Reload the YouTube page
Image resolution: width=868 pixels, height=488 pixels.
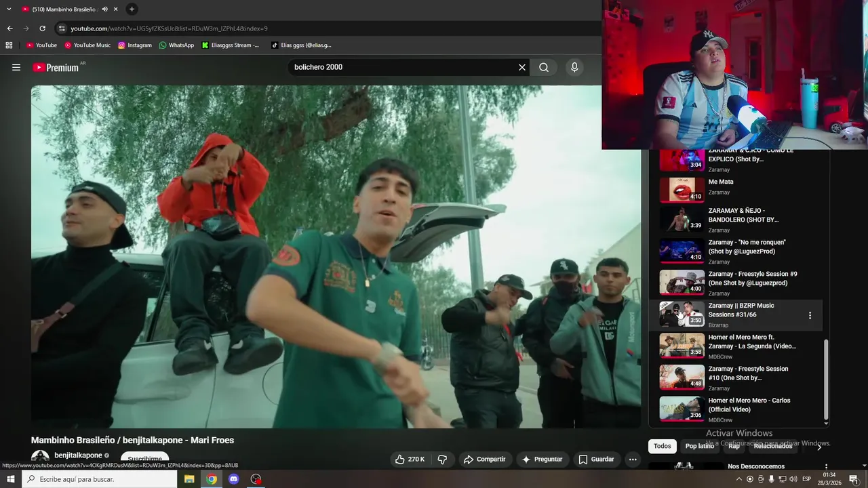[42, 28]
